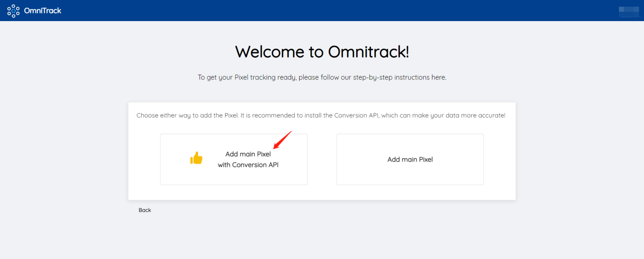Click the step-by-step instructions sentence
The height and width of the screenshot is (259, 644).
point(322,77)
